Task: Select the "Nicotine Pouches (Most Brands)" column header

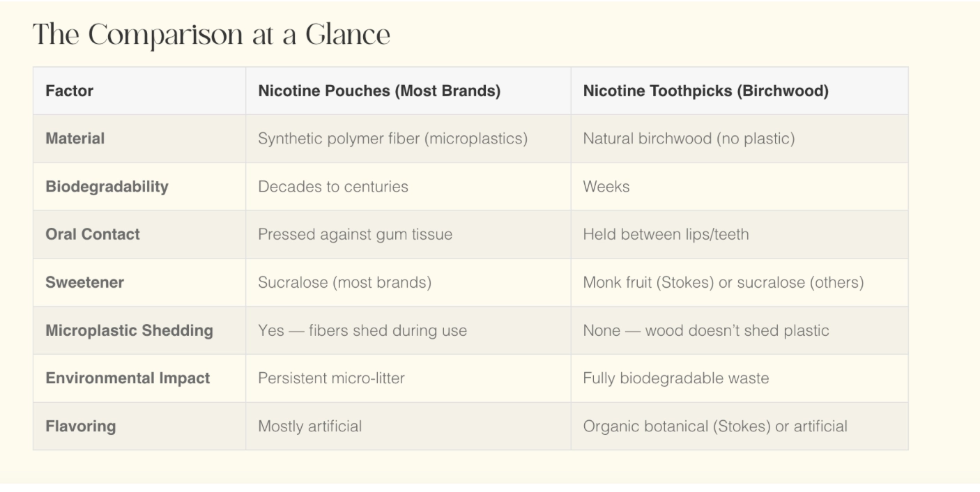Action: pos(379,91)
